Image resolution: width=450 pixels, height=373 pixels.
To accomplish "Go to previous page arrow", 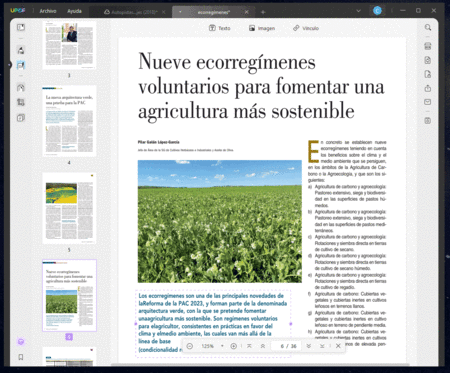I will coord(263,346).
